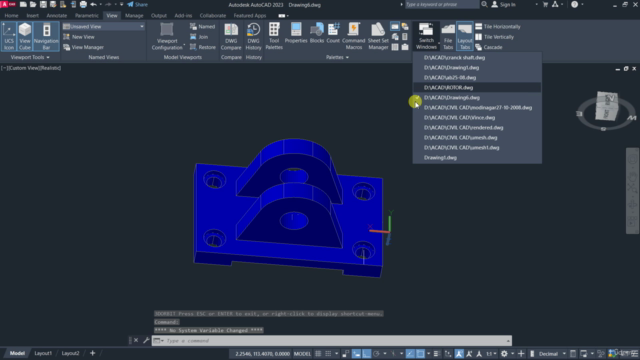Image resolution: width=640 pixels, height=360 pixels.
Task: Select D:\ACAD\Drawing6.dwg window entry
Action: click(477, 98)
